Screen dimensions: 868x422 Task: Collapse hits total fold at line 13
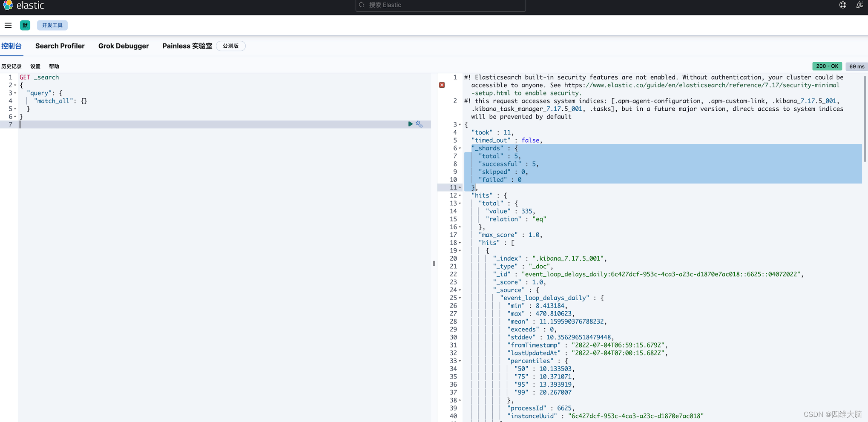click(x=460, y=203)
